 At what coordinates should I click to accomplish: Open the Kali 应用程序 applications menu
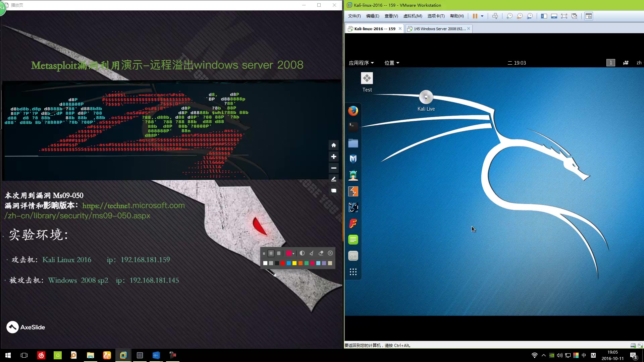(x=361, y=63)
